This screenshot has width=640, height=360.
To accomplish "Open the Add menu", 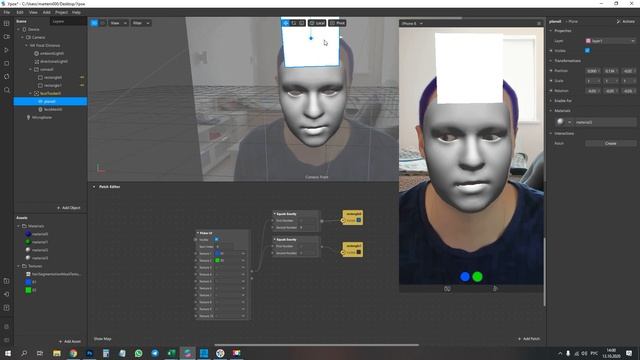I will tap(47, 12).
